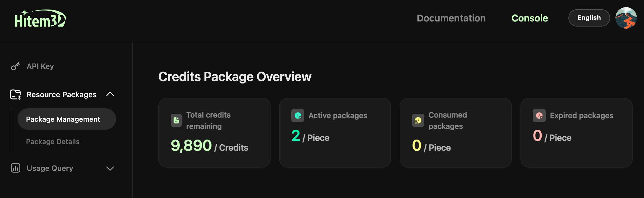Switch to the Documentation page
The image size is (644, 198).
click(x=451, y=18)
